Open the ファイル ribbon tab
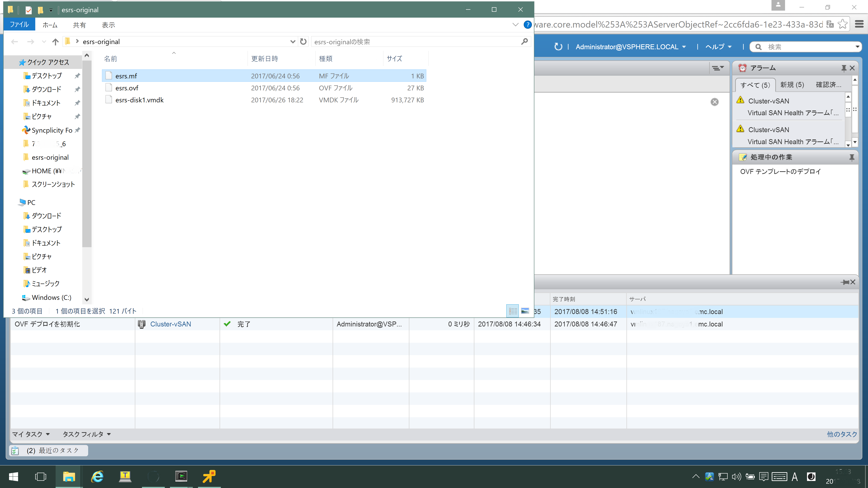868x488 pixels. [19, 25]
